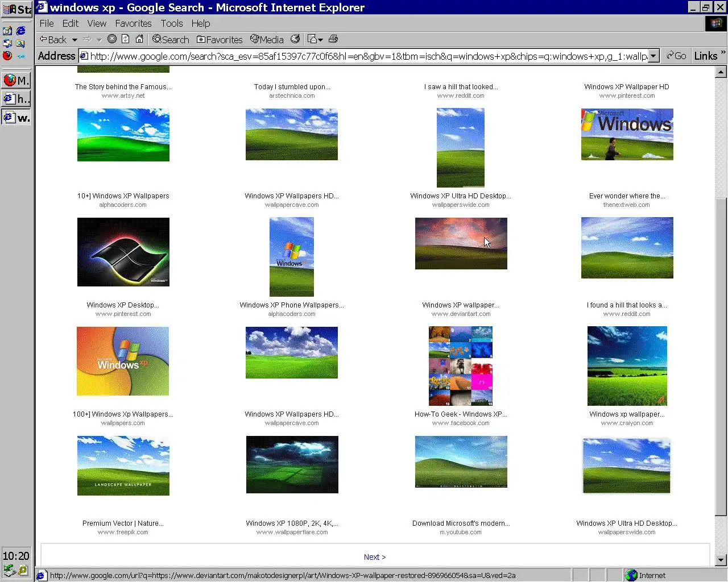This screenshot has height=582, width=728.
Task: Open the Back history dropdown arrow
Action: click(75, 40)
